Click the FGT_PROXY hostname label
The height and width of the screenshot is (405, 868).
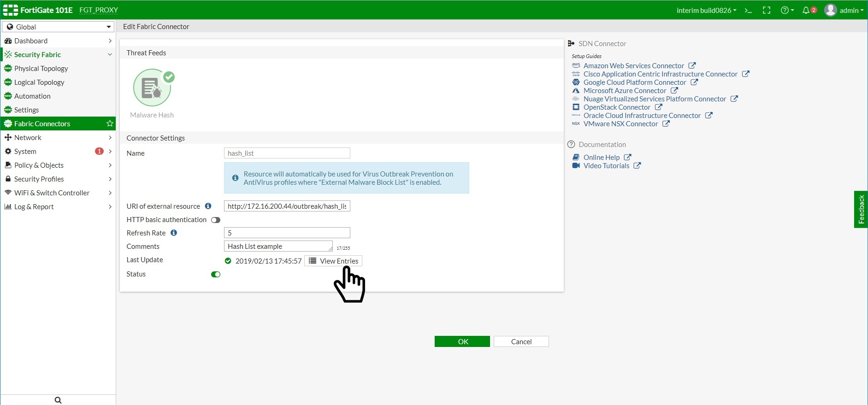99,10
